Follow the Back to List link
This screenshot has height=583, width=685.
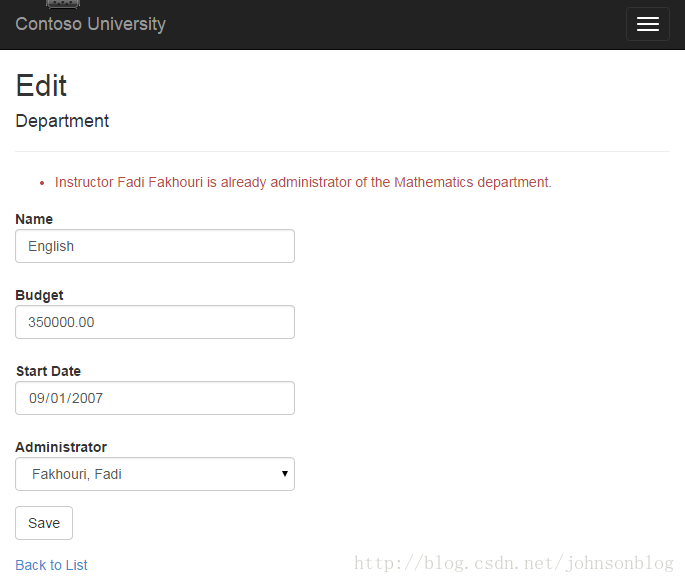(52, 565)
